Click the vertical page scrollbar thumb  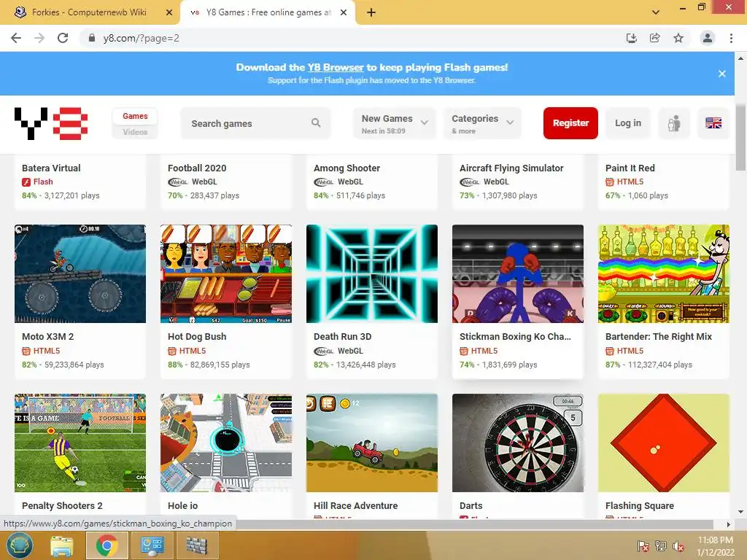(x=740, y=138)
